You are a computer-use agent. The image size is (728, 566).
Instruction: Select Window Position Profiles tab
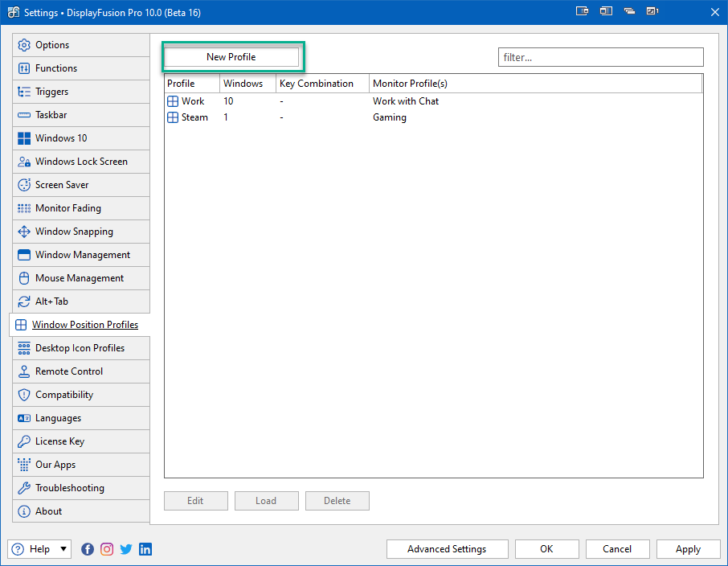(x=80, y=325)
